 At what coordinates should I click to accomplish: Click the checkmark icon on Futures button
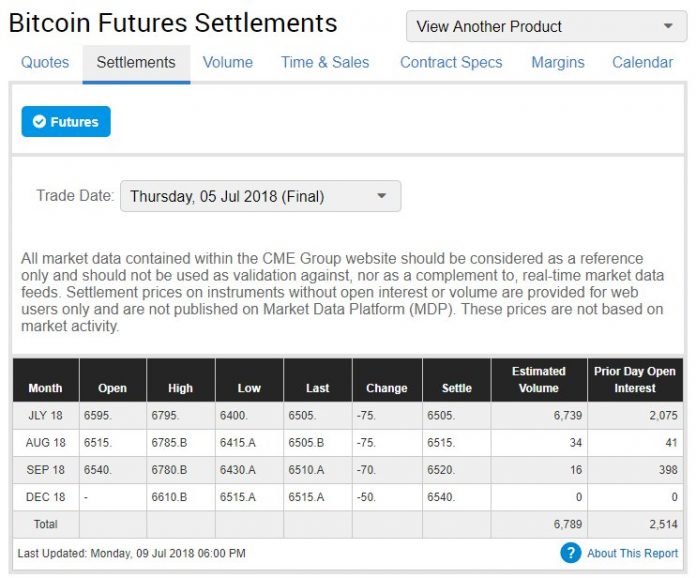pos(39,122)
